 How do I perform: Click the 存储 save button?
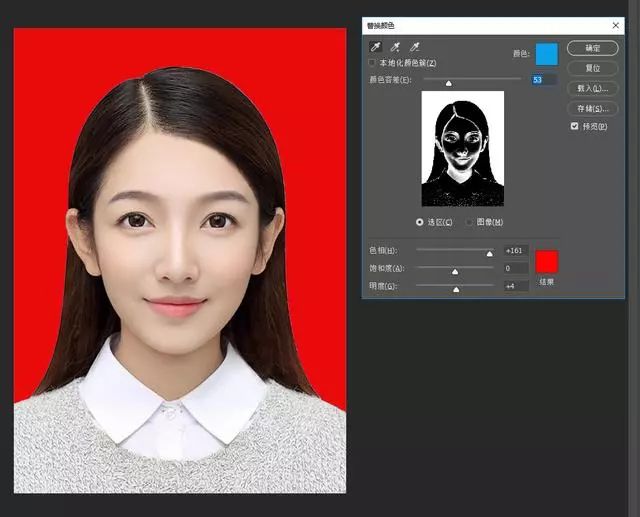click(x=592, y=108)
